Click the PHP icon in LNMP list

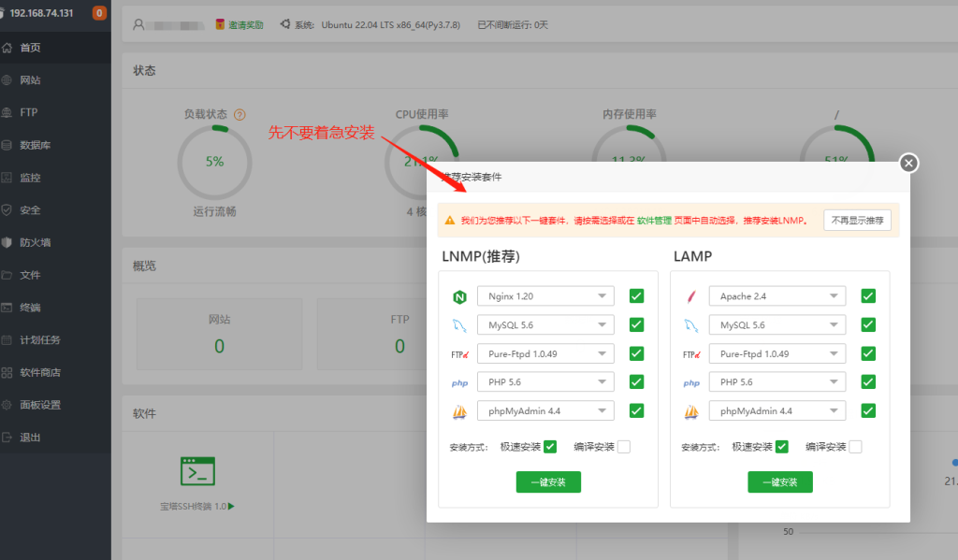pyautogui.click(x=459, y=383)
